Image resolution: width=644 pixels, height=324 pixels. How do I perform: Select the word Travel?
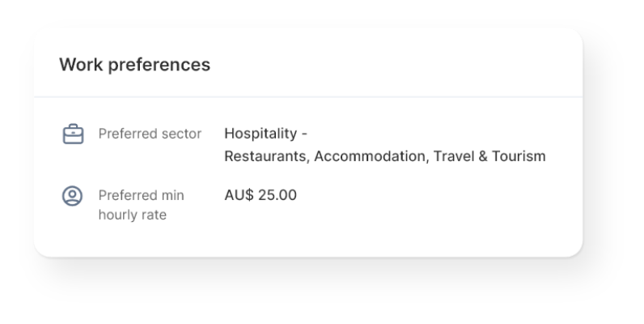pyautogui.click(x=453, y=156)
